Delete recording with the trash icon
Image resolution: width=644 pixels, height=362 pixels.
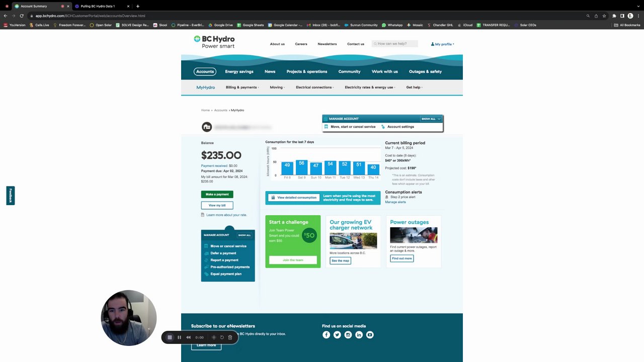pyautogui.click(x=230, y=337)
